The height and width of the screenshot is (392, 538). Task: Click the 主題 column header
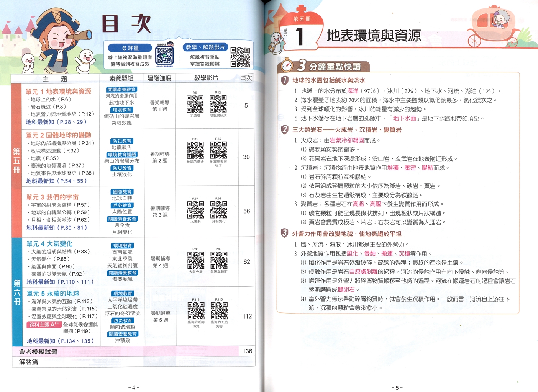tap(55, 78)
